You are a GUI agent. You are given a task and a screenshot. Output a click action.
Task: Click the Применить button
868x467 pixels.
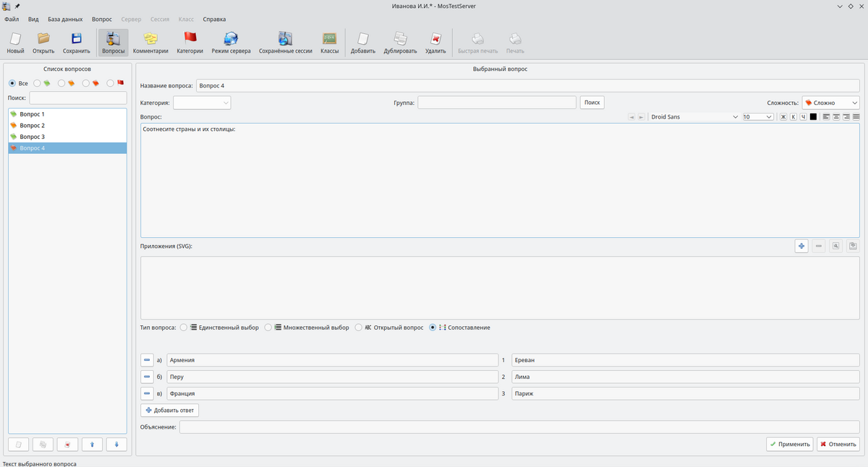tap(789, 444)
